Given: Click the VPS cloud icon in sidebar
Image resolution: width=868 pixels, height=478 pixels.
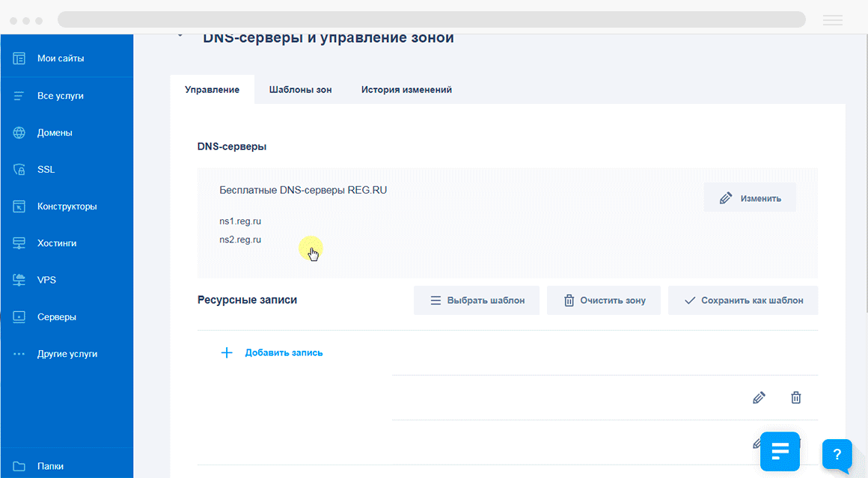Looking at the screenshot, I should pos(19,280).
